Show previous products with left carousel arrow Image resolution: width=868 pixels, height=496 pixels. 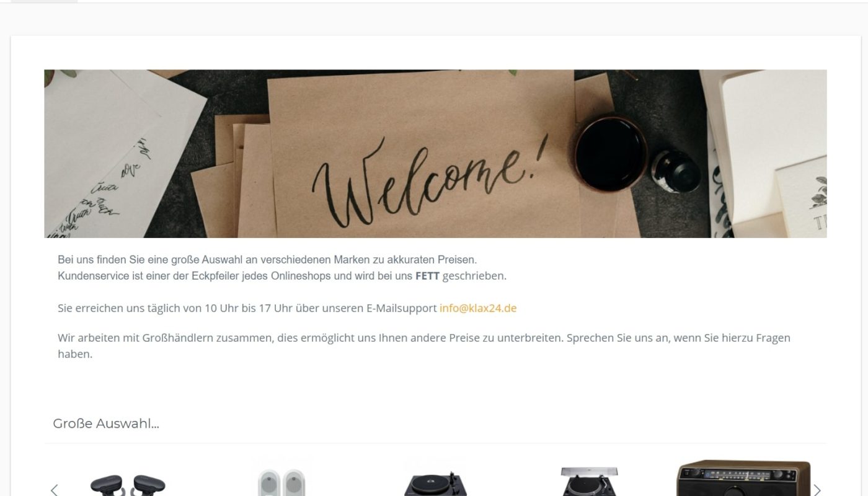tap(54, 490)
